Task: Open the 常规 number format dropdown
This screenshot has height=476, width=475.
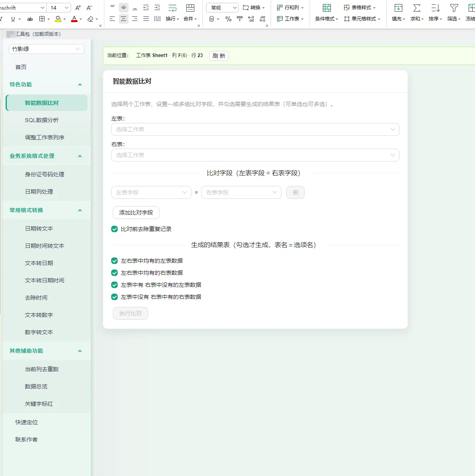Action: 222,8
